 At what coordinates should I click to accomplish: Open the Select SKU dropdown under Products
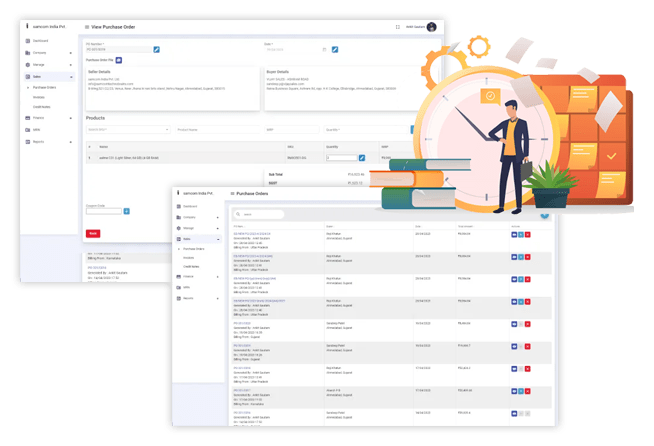(x=127, y=129)
